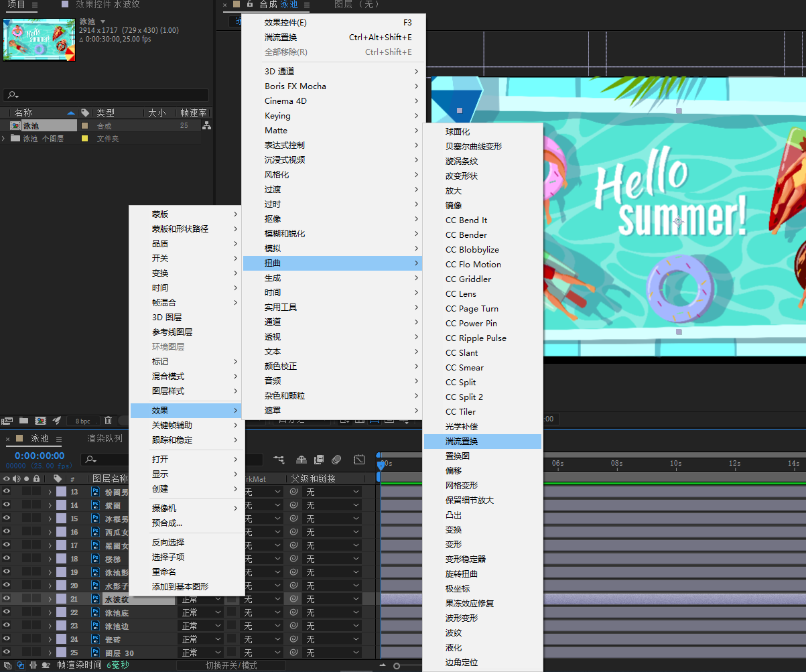
Task: Expand layer switches pane icon at bottom left
Action: tap(7, 665)
